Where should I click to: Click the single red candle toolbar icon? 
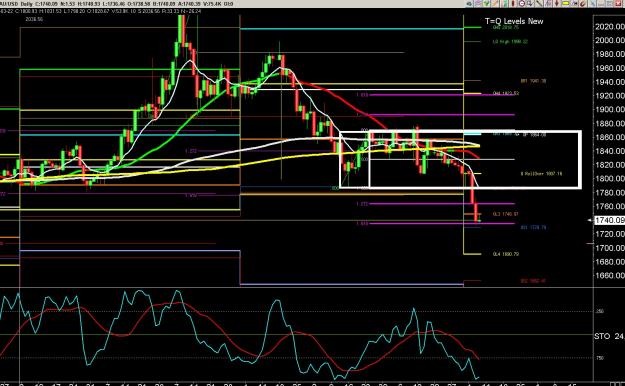(513, 4)
